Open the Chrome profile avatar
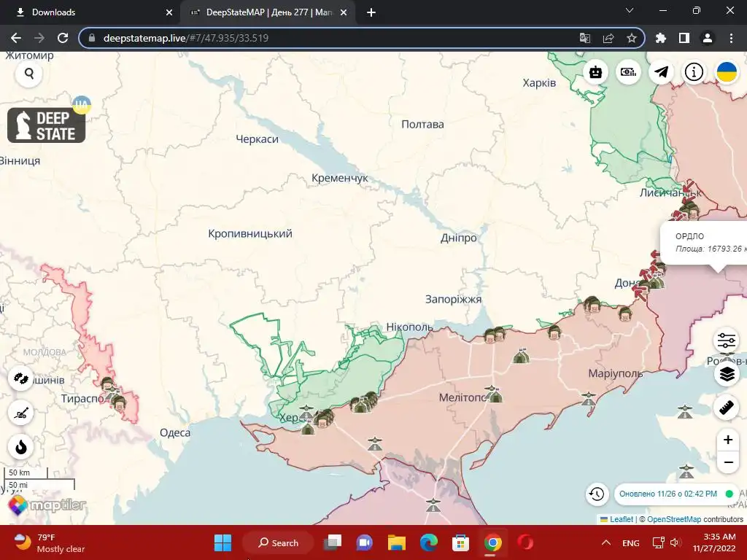 point(708,38)
